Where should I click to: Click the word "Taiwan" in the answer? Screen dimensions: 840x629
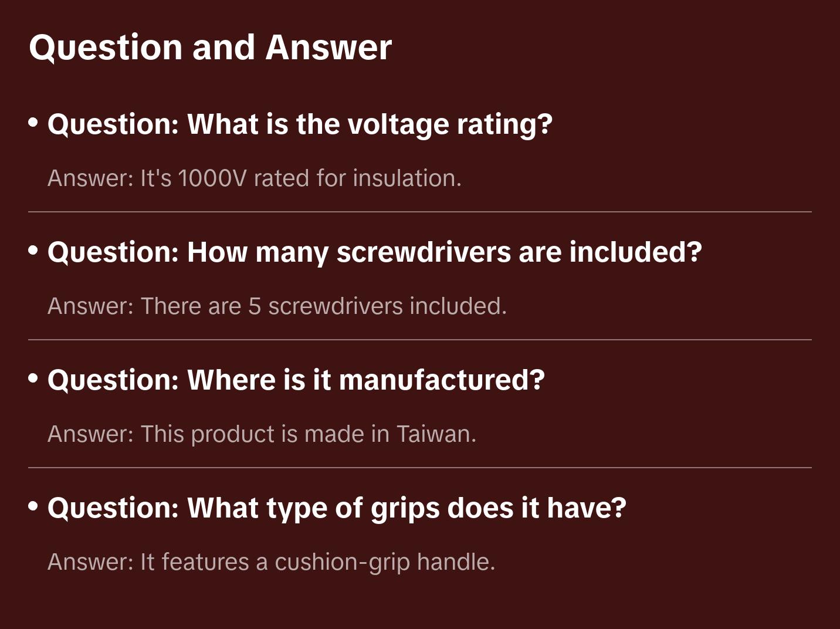point(436,434)
